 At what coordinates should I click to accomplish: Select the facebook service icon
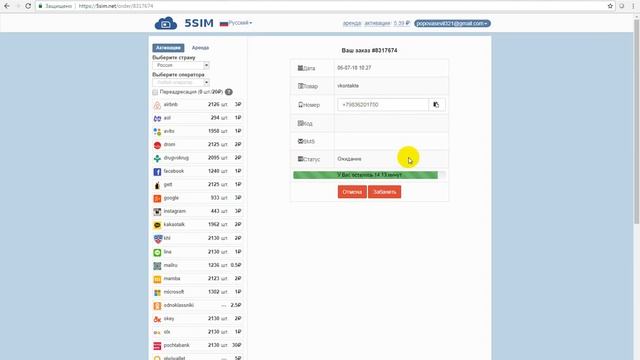(x=157, y=172)
